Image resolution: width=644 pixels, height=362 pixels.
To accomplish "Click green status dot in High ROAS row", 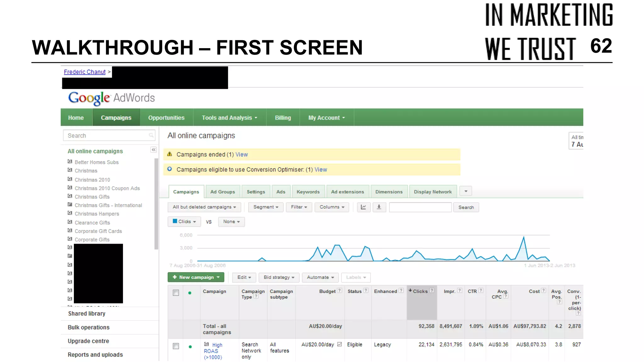I will [x=190, y=347].
